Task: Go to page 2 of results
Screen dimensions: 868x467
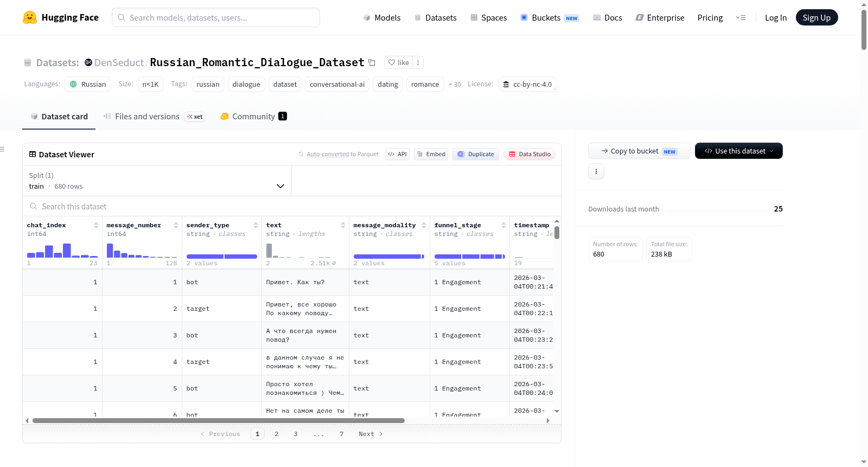Action: pyautogui.click(x=277, y=434)
